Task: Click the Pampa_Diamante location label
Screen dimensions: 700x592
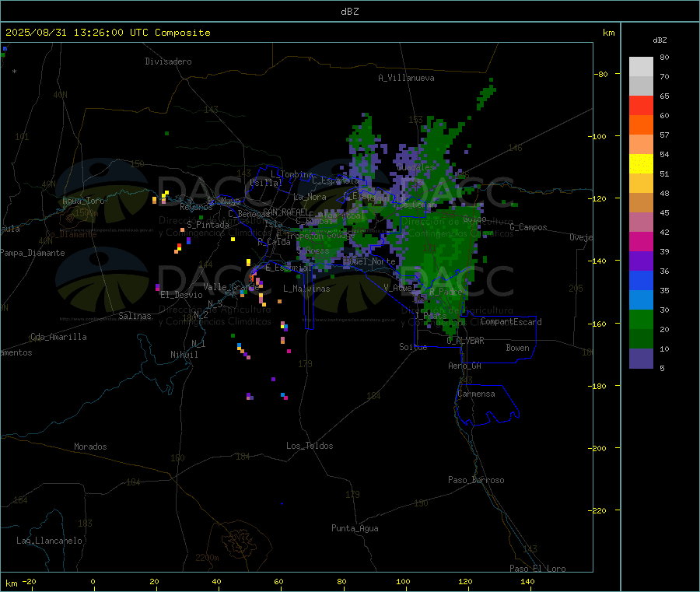Action: (33, 253)
